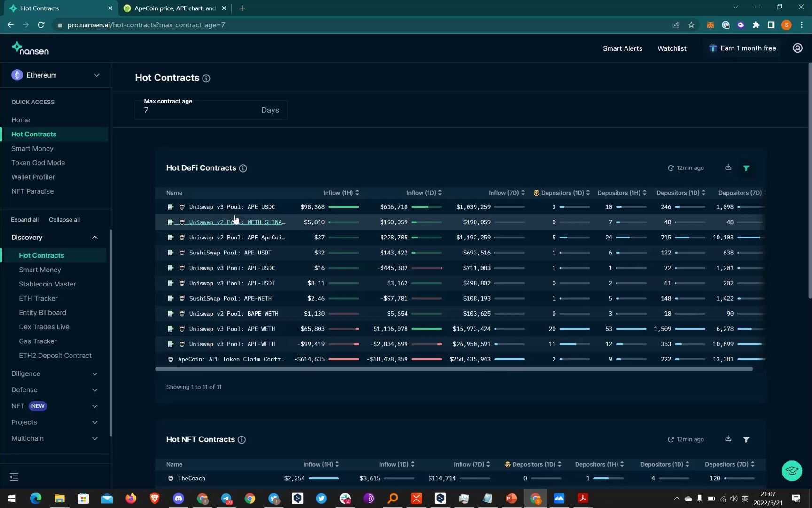
Task: Click the contract icon beside SushiSwap Pool: APE-USDT
Action: coord(170,253)
